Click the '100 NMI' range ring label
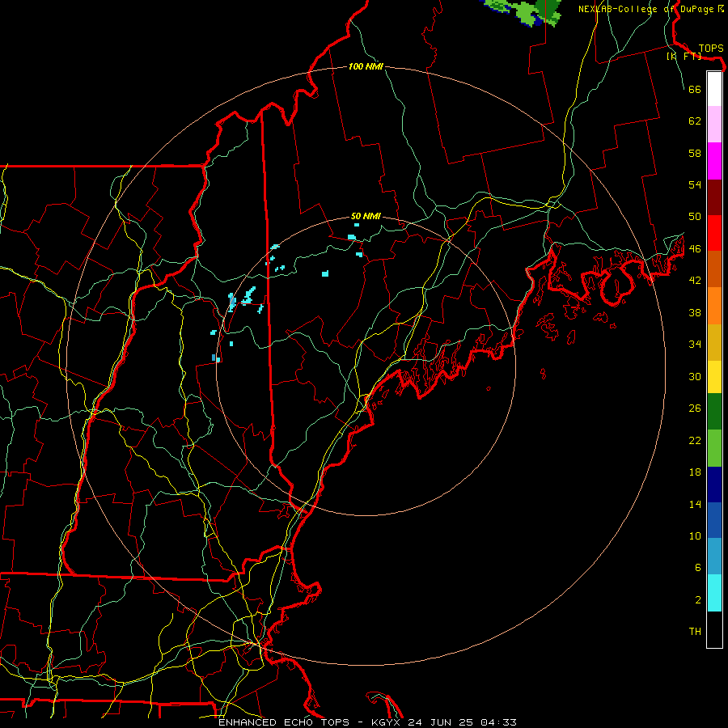 tap(366, 66)
